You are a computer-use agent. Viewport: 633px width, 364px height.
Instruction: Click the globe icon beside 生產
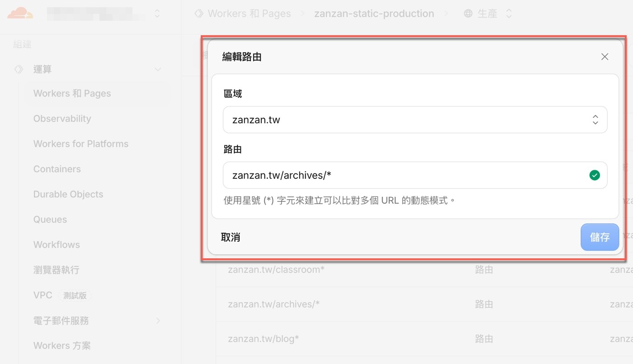pyautogui.click(x=468, y=14)
